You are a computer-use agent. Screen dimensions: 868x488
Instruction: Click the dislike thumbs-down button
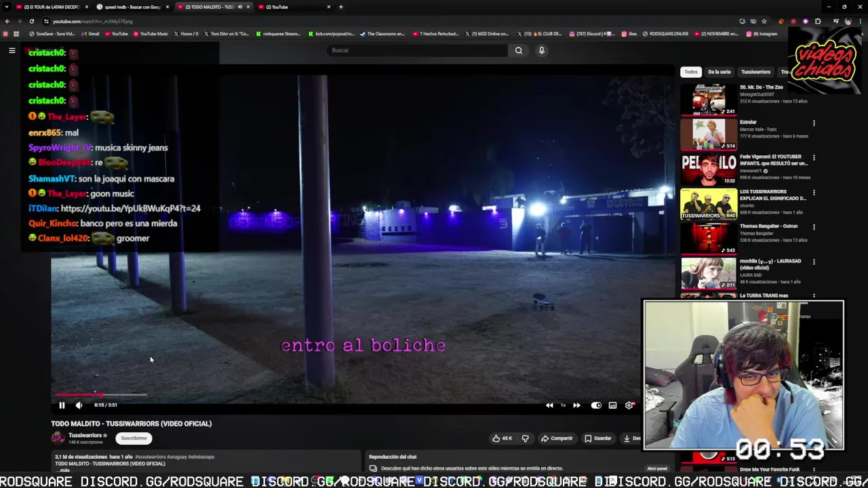525,439
